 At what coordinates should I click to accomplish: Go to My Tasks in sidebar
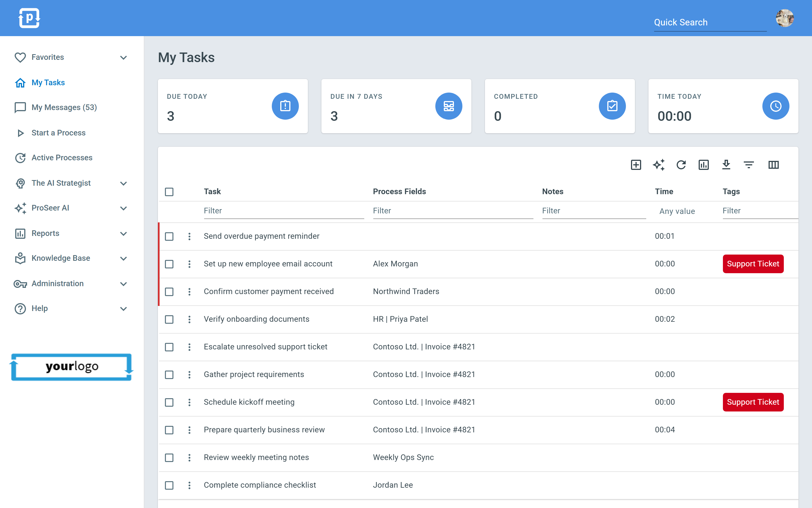[48, 82]
